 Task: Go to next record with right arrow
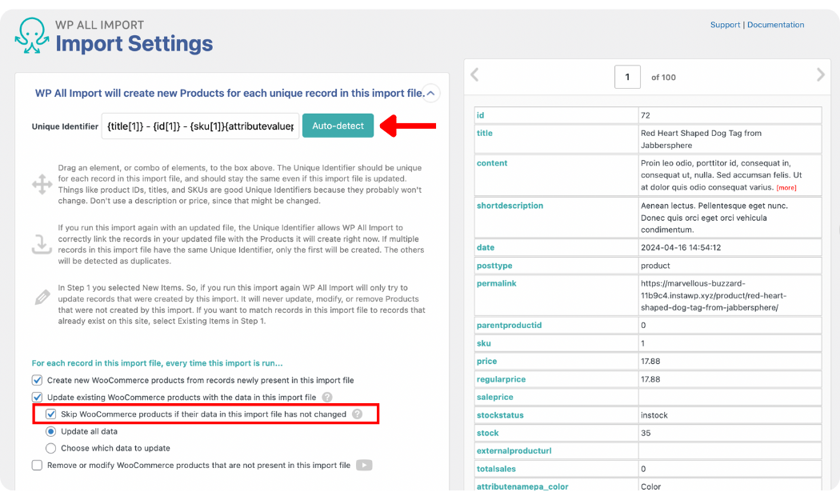820,75
